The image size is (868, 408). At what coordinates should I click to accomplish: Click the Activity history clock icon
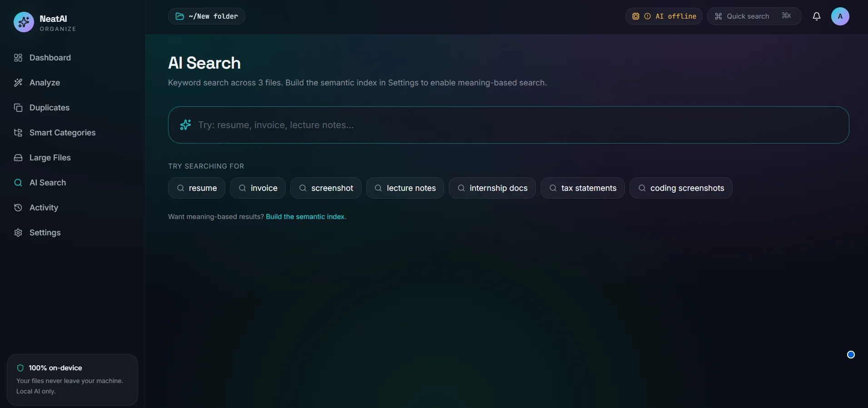[x=18, y=208]
